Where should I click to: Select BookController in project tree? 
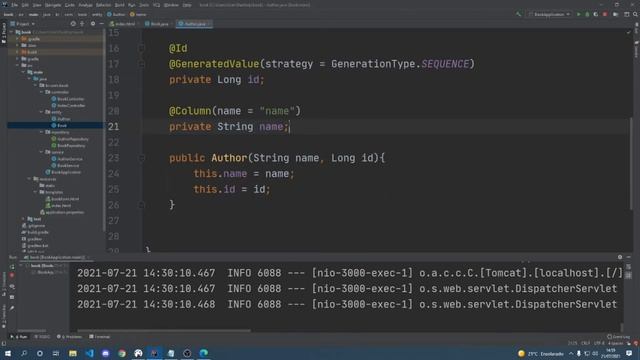coord(68,99)
